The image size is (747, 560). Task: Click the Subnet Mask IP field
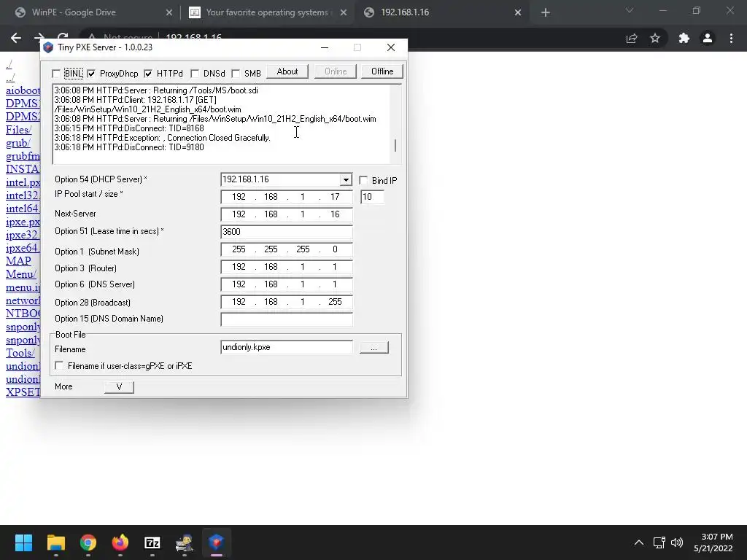[x=287, y=249]
